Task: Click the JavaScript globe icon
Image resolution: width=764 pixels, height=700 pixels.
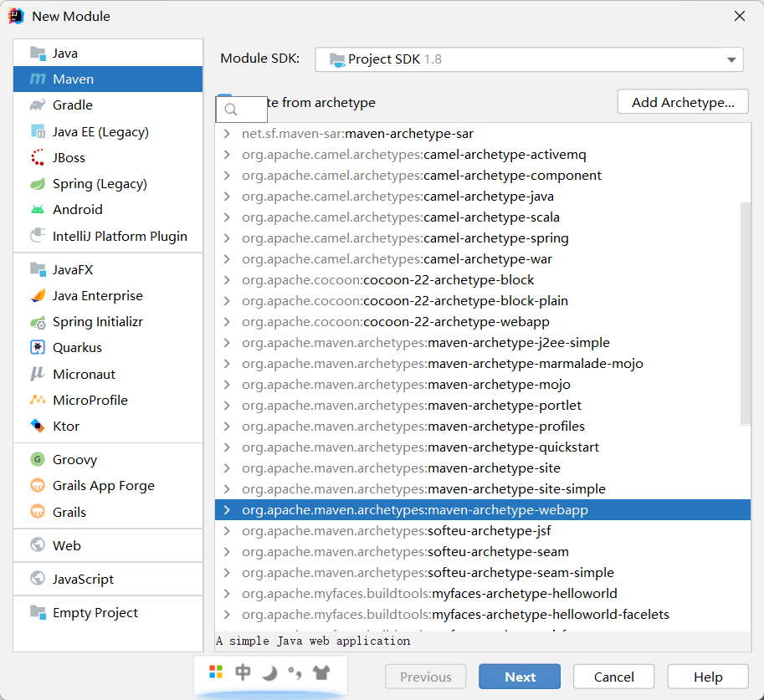Action: click(x=38, y=578)
